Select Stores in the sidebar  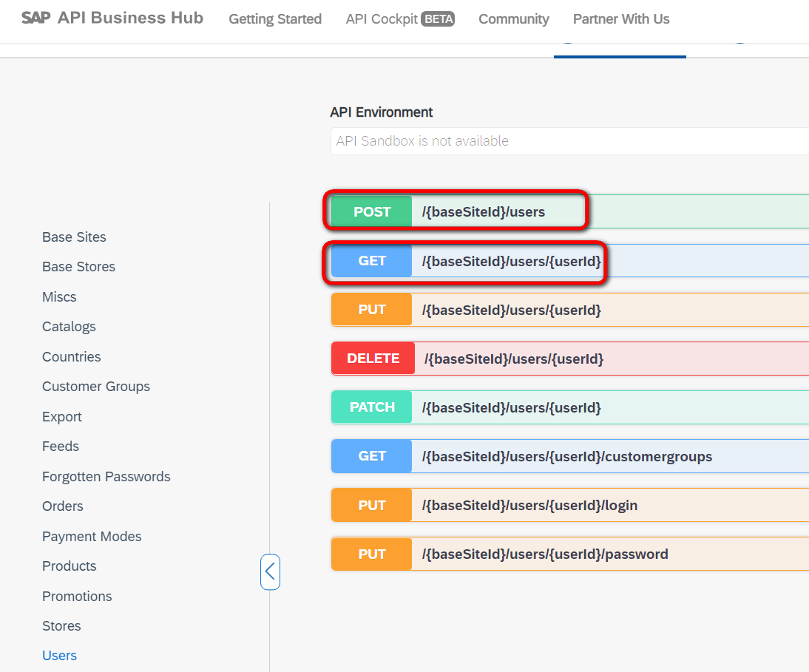tap(61, 625)
